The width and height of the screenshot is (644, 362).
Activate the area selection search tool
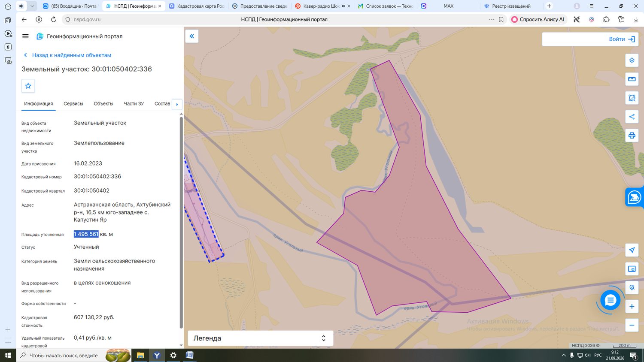(x=632, y=98)
